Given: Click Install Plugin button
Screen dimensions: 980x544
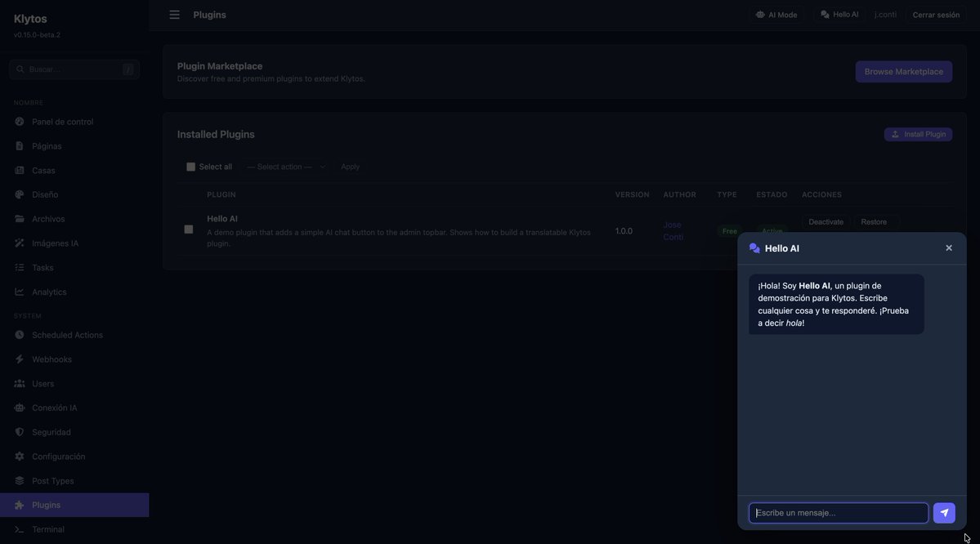Looking at the screenshot, I should [x=918, y=134].
